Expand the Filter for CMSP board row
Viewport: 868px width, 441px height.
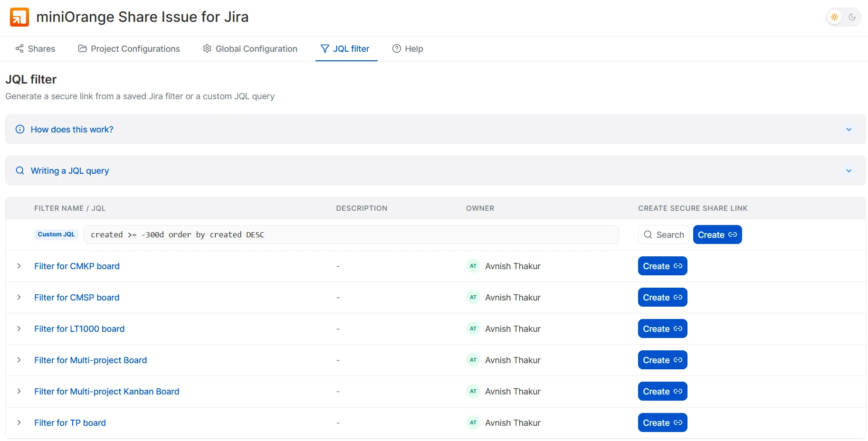pos(19,298)
